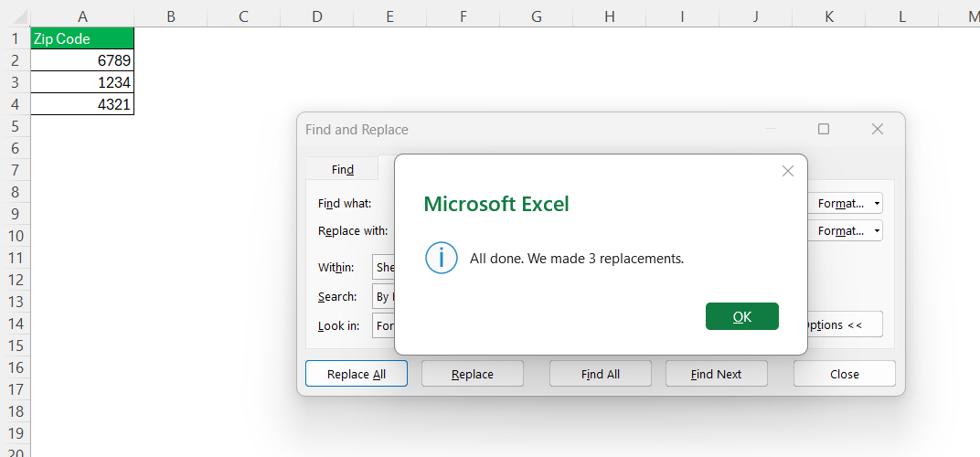Switch to the Find tab
Image resolution: width=980 pixels, height=457 pixels.
coord(343,169)
